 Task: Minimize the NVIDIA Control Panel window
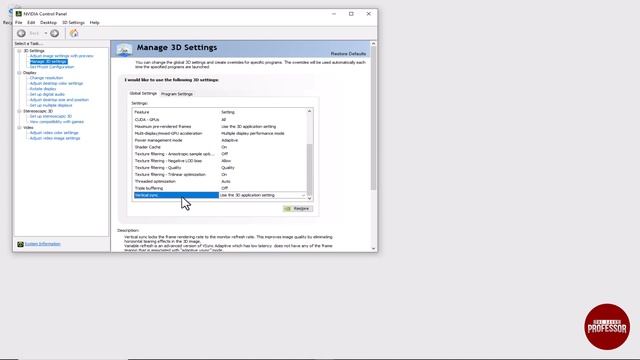334,14
